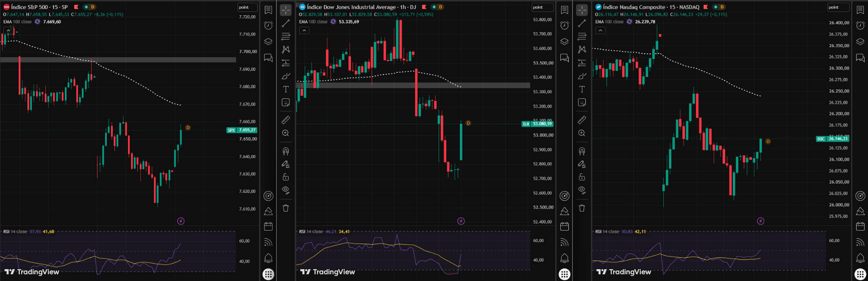Toggle lock all drawings beside the Nasdaq chart
This screenshot has width=868, height=281.
(582, 177)
